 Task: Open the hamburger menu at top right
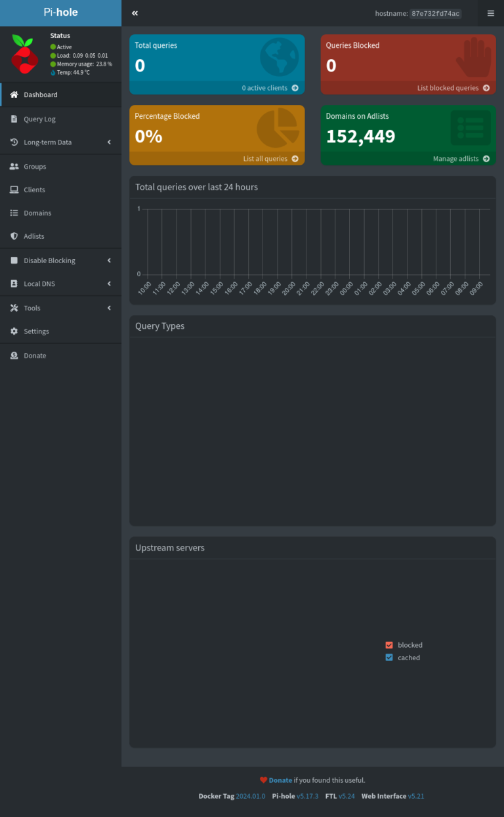click(490, 13)
